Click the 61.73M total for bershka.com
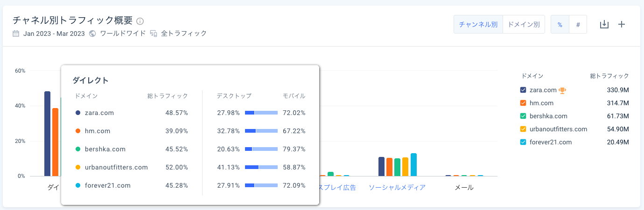Viewport: 644px width, 210px height. 617,116
